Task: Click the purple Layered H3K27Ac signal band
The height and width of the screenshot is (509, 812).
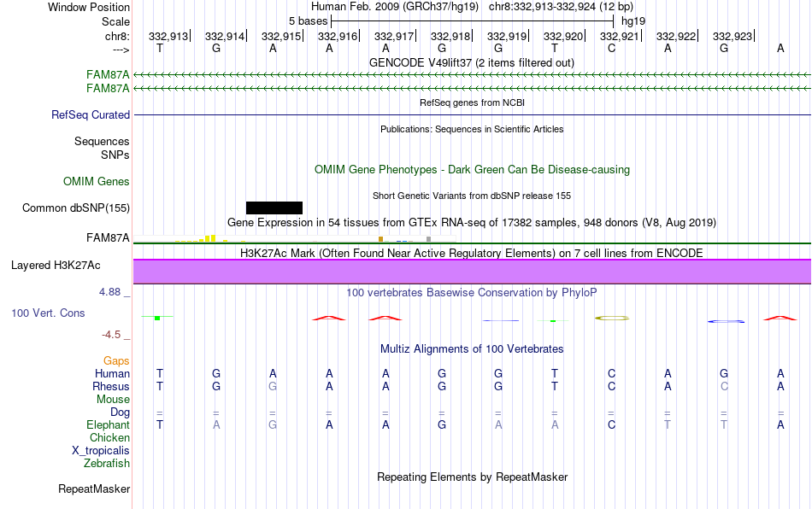Action: (472, 272)
